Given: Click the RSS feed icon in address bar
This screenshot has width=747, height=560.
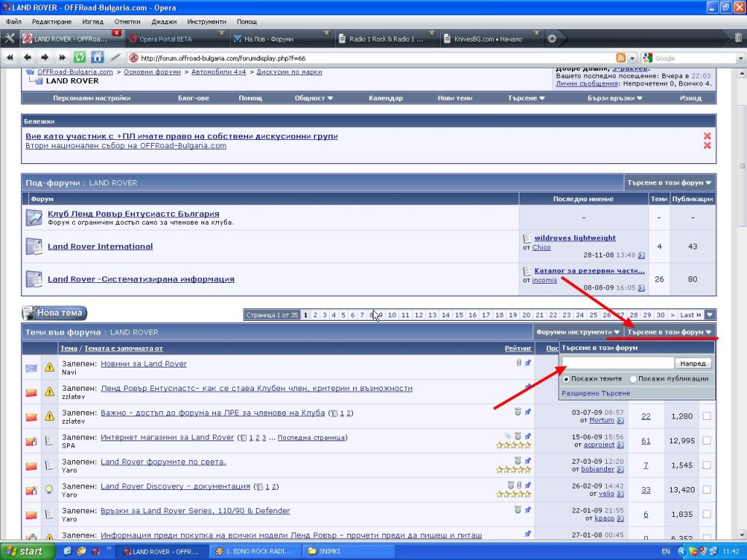Looking at the screenshot, I should tap(621, 58).
